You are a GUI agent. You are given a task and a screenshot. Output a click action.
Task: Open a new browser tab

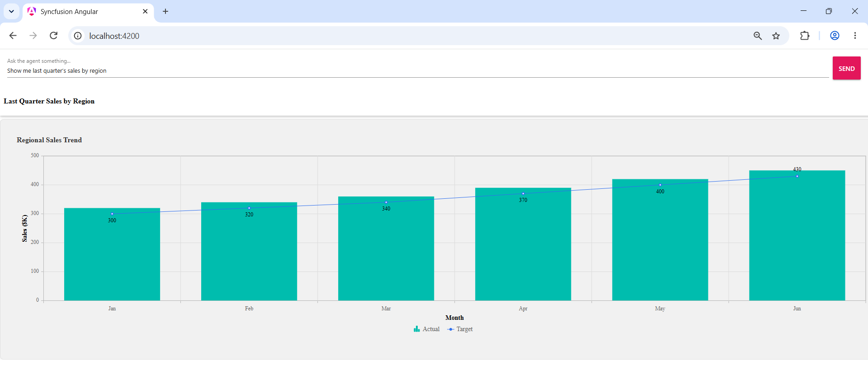(x=165, y=11)
